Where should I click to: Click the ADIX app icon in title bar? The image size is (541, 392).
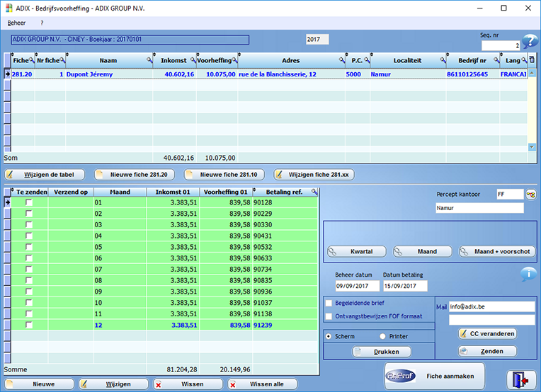click(8, 8)
